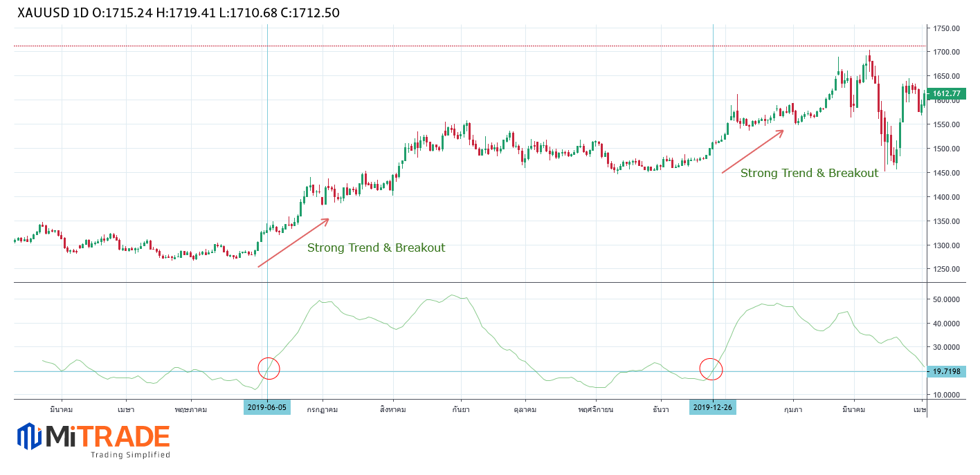Click the C:1712.50 close value in header

pyautogui.click(x=311, y=13)
